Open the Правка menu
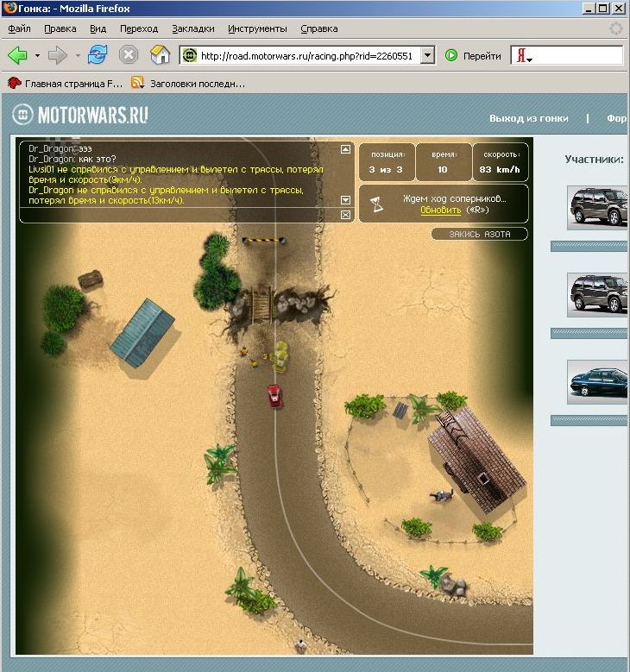The height and width of the screenshot is (672, 630). pos(60,28)
